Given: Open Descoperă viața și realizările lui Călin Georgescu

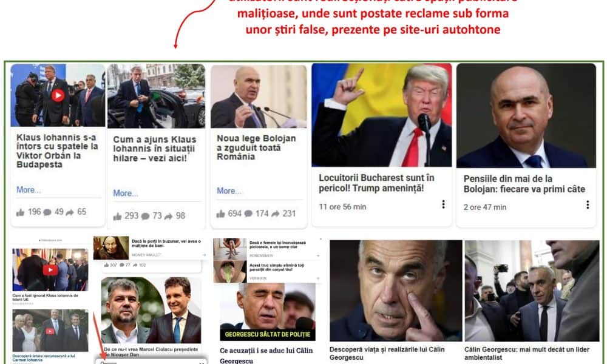Looking at the screenshot, I should click(x=387, y=353).
